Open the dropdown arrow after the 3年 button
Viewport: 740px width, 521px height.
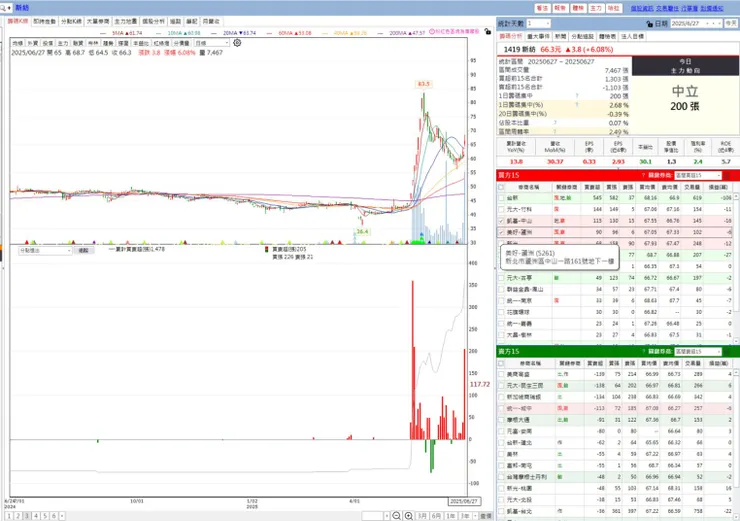click(475, 516)
